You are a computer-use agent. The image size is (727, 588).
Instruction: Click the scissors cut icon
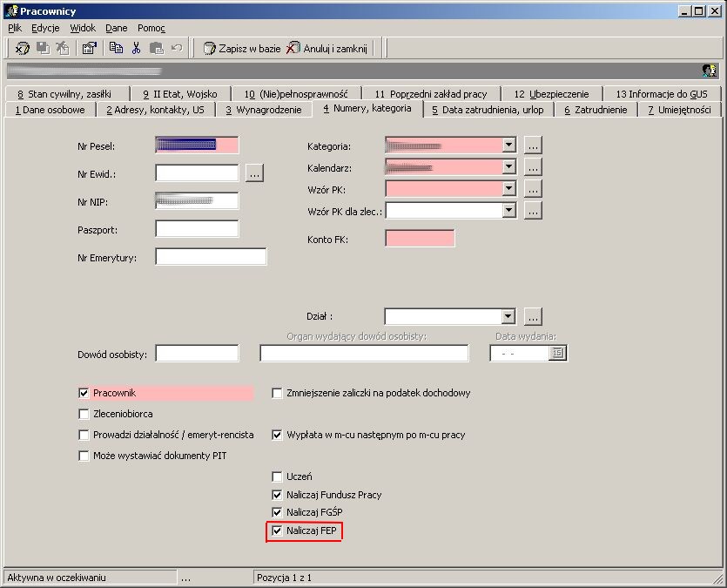click(x=137, y=48)
